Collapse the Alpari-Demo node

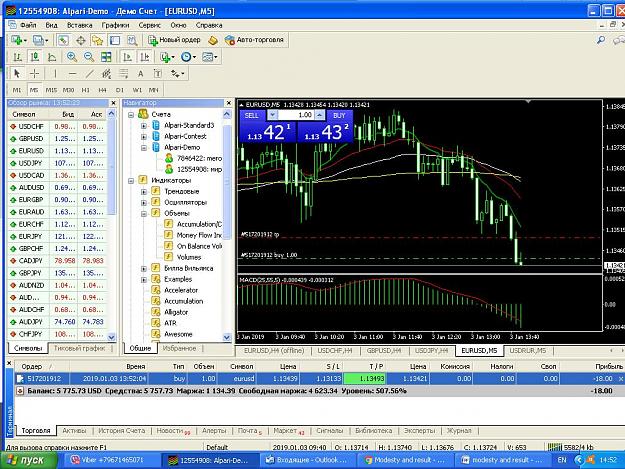(x=143, y=148)
